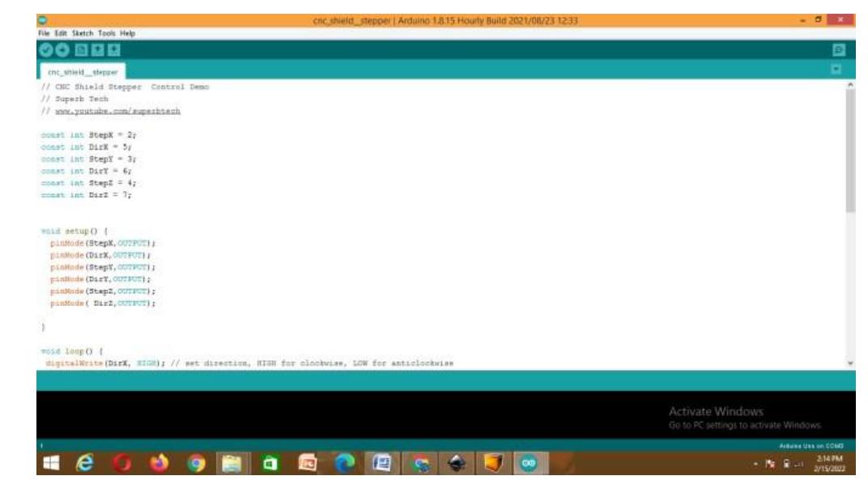Open Google Chrome from the taskbar

196,464
